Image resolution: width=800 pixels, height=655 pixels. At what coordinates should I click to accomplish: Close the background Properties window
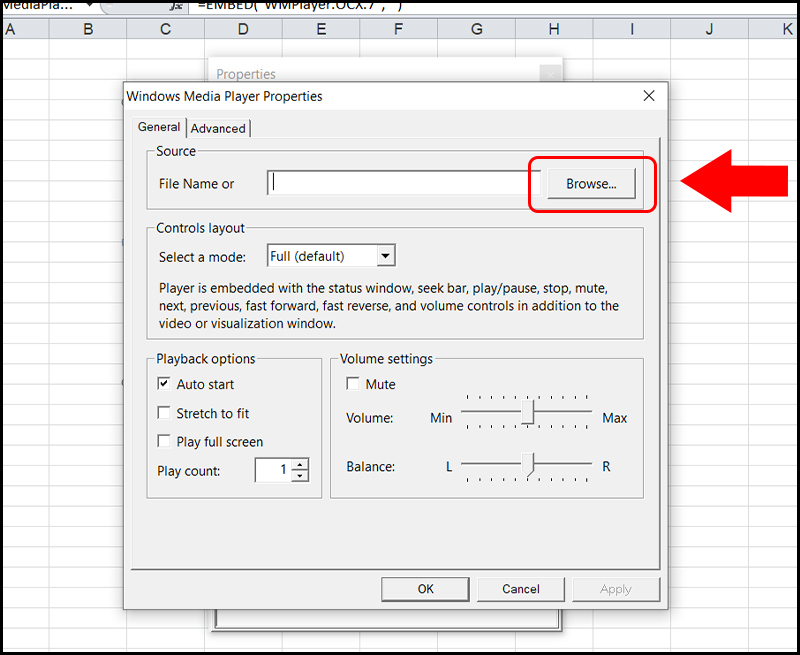[551, 74]
